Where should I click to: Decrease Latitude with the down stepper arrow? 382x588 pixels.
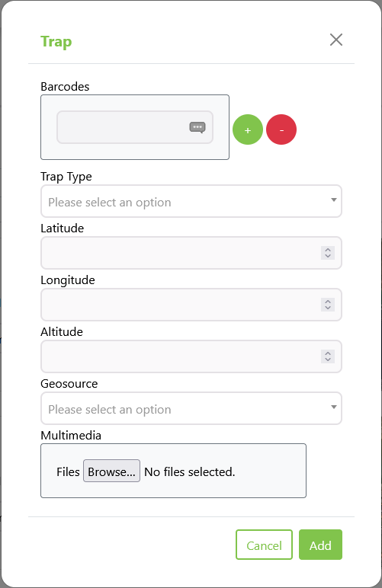tap(328, 256)
